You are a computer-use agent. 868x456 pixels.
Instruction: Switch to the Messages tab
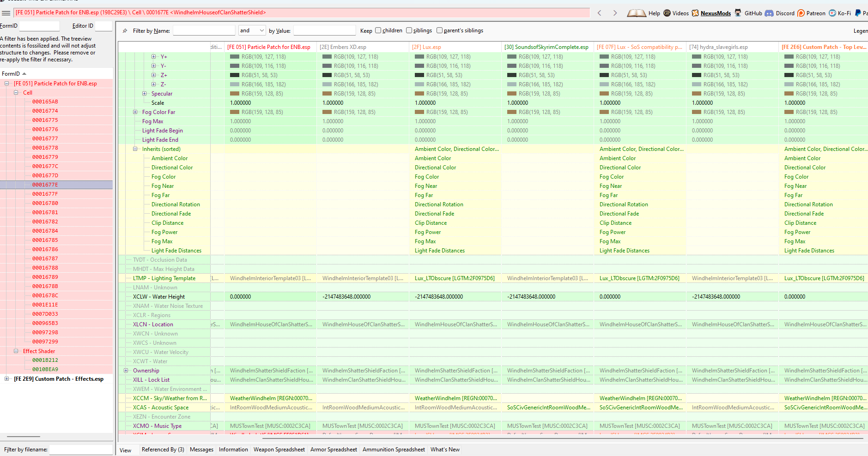201,450
